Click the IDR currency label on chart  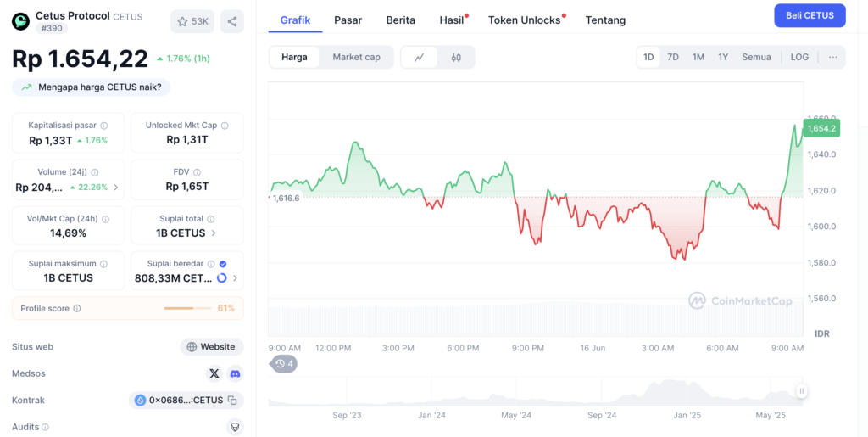click(822, 334)
